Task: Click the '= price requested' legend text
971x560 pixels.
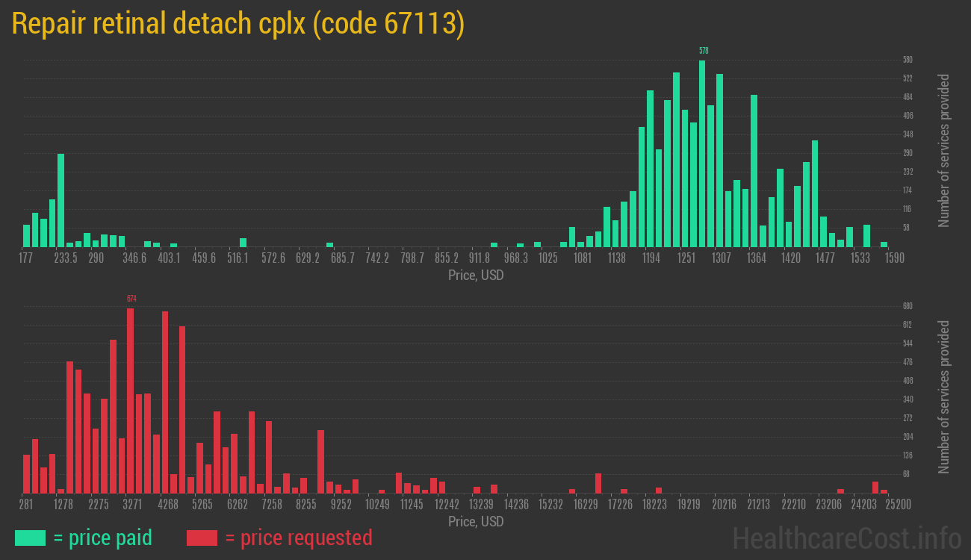Action: [298, 538]
